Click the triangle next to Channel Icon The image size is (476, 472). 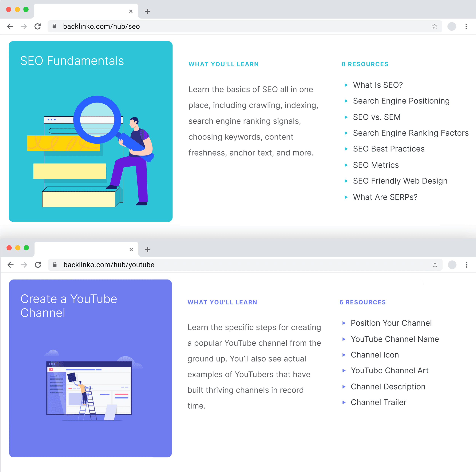[x=344, y=355]
